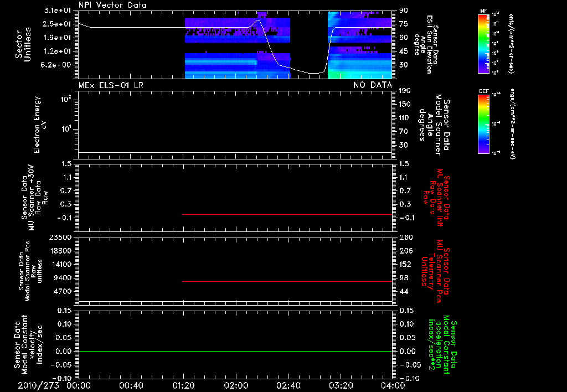
Task: Click the 'Sector Unitless' axis label
Action: (23, 44)
